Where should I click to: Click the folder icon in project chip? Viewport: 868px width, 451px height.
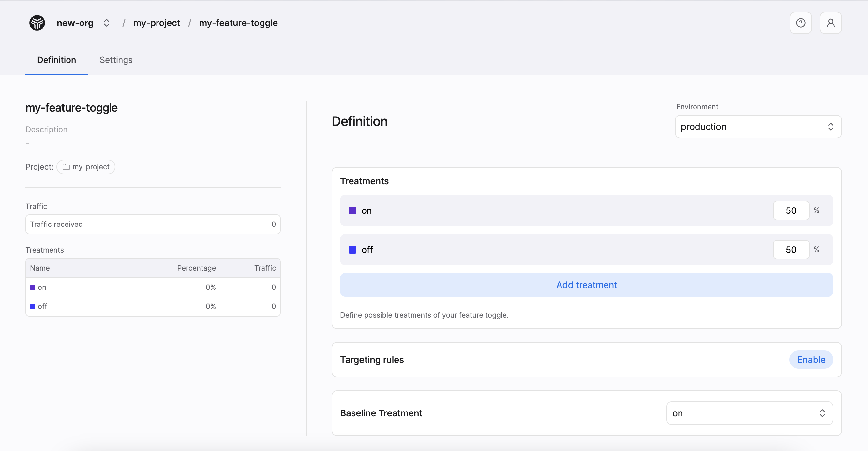pyautogui.click(x=66, y=167)
